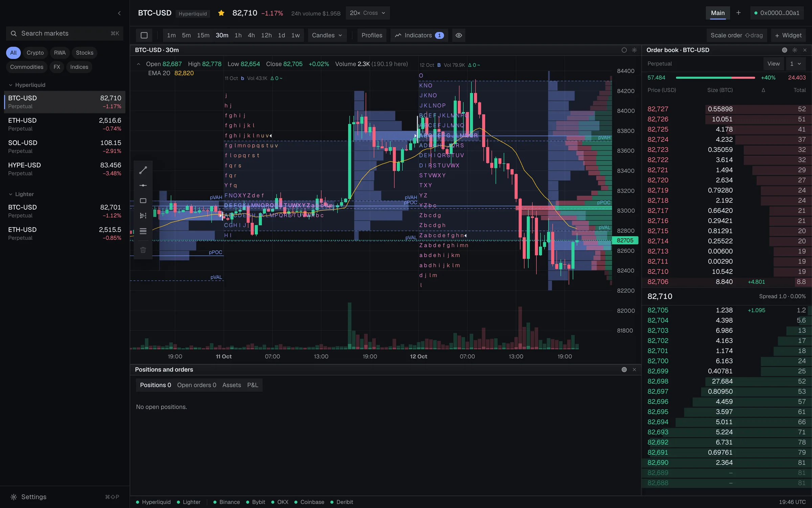812x508 pixels.
Task: Select the 1h timeframe
Action: (x=238, y=35)
